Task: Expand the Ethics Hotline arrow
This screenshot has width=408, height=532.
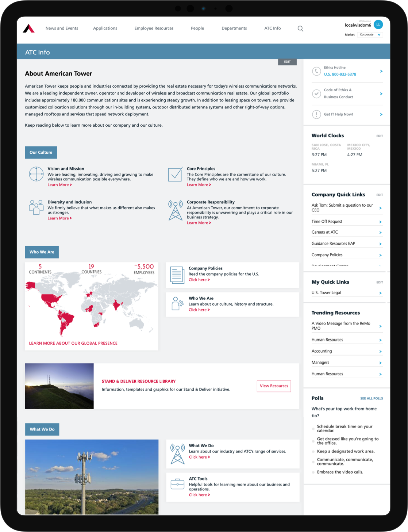Action: coord(381,71)
